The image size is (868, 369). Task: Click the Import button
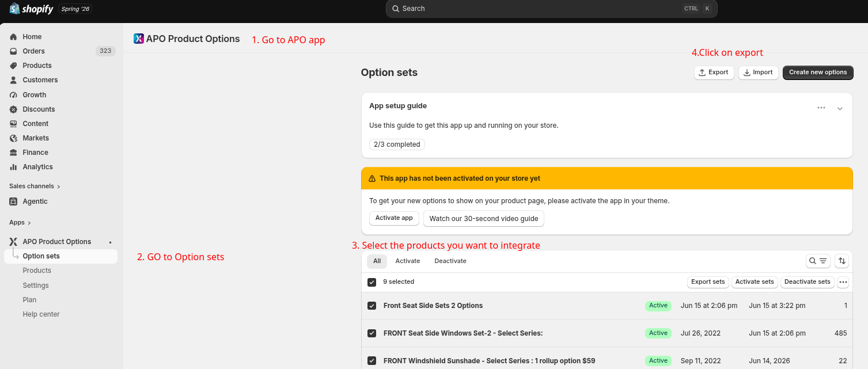coord(759,73)
